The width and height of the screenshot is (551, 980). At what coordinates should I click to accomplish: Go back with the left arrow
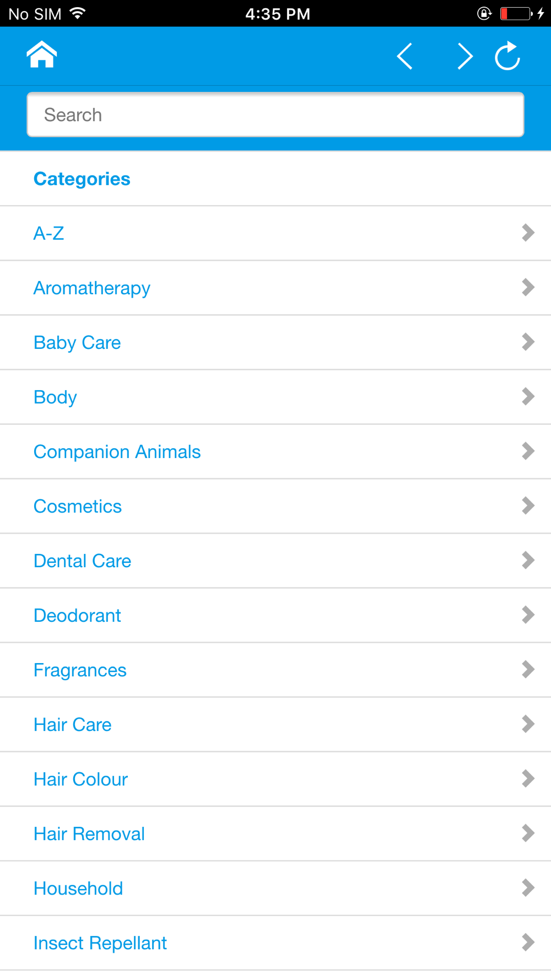[405, 56]
